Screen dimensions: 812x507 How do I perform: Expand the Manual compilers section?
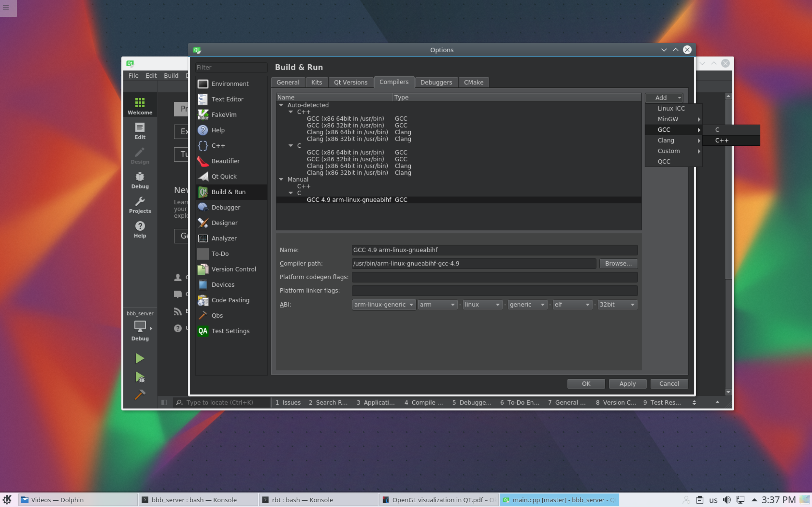tap(281, 179)
